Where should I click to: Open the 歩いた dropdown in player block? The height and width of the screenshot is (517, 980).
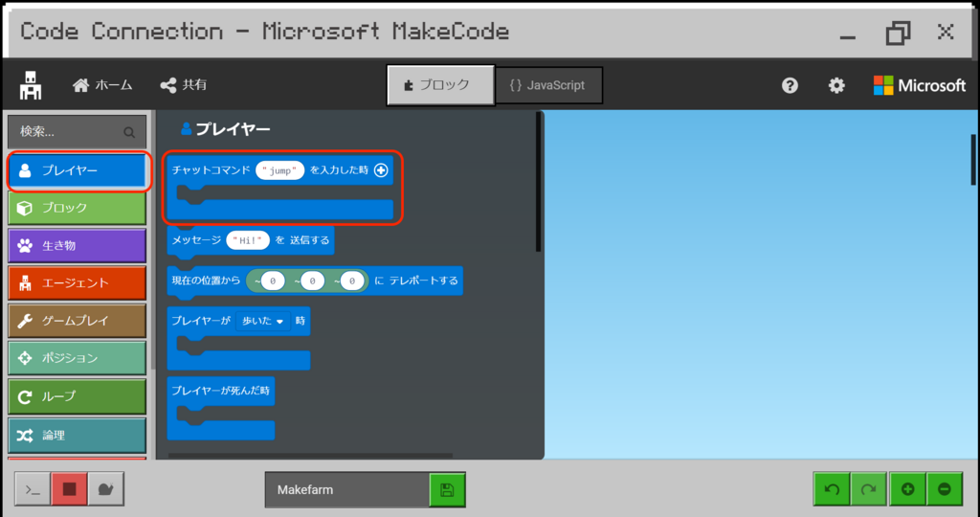coord(263,321)
